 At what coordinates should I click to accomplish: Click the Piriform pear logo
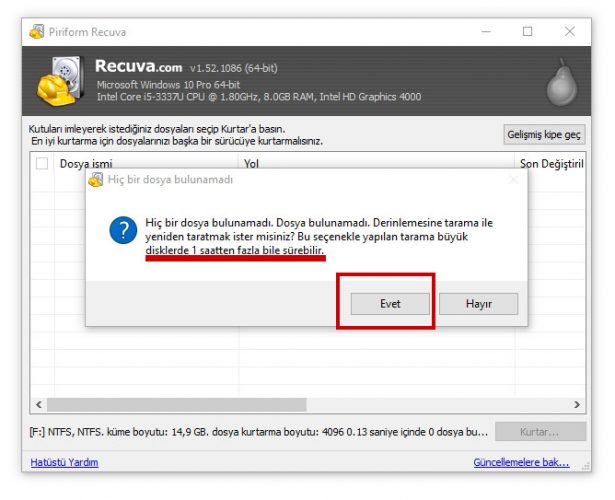tap(562, 83)
